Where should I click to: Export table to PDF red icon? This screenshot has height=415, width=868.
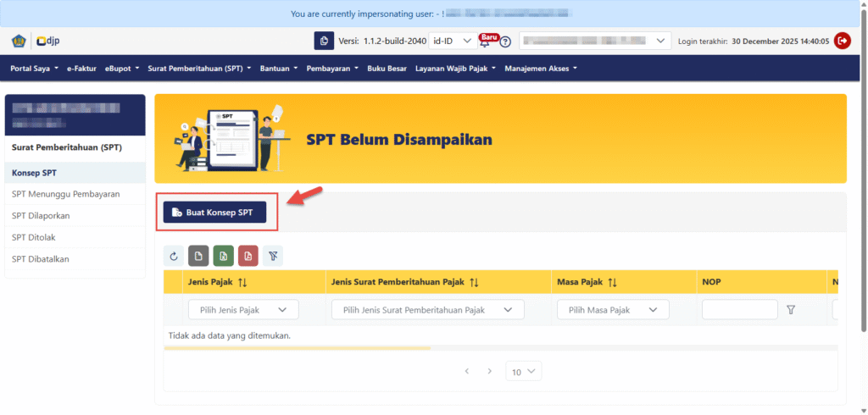click(x=248, y=256)
